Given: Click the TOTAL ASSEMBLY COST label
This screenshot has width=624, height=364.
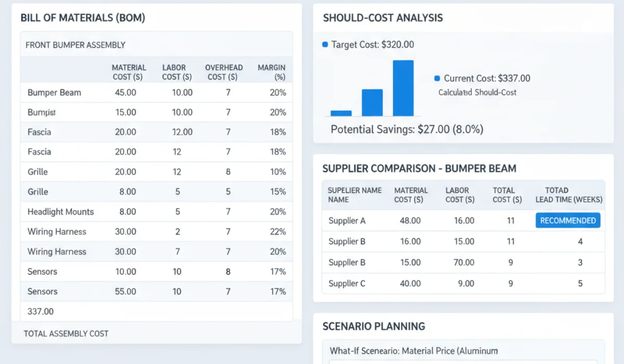Looking at the screenshot, I should pos(66,333).
